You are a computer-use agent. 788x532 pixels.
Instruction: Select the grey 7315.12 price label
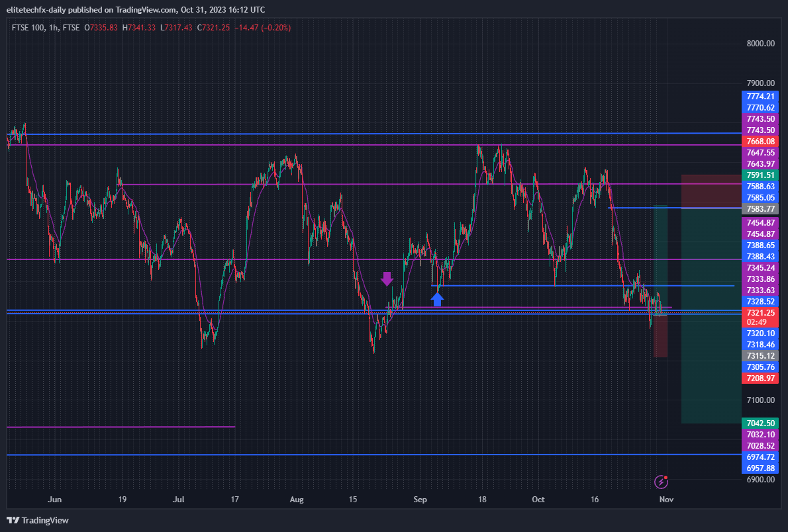(760, 356)
